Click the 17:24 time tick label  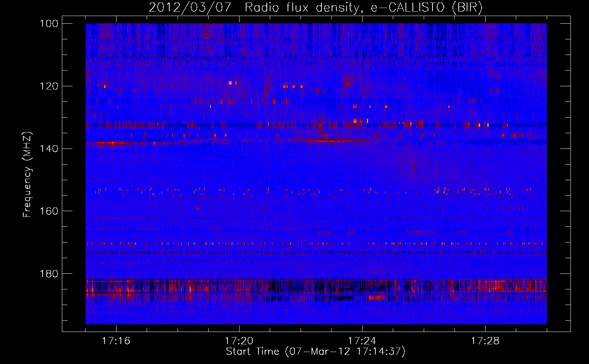coord(362,341)
